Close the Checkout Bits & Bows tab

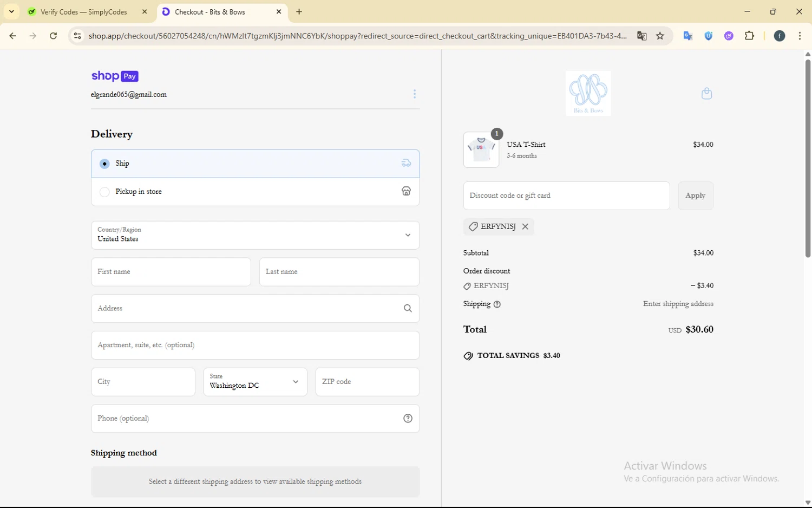[x=279, y=11]
